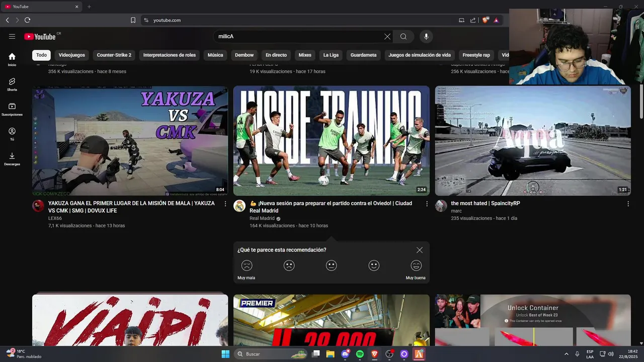
Task: Open File Explorer from the taskbar
Action: tap(330, 354)
